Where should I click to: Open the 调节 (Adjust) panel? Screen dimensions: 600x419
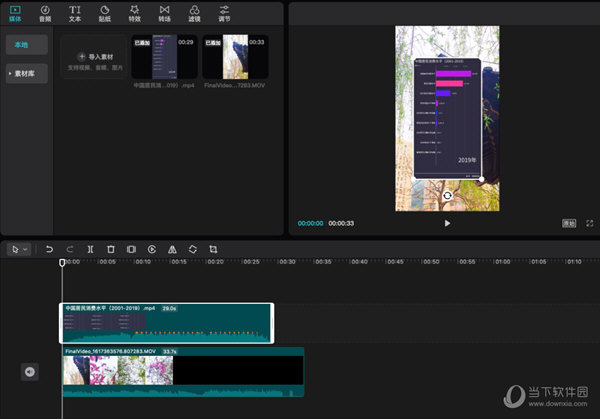tap(224, 13)
